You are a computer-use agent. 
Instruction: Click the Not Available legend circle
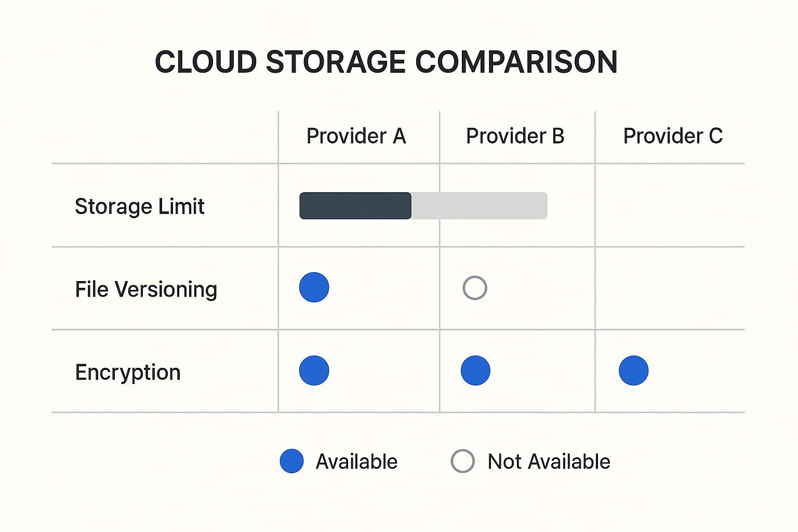(462, 461)
